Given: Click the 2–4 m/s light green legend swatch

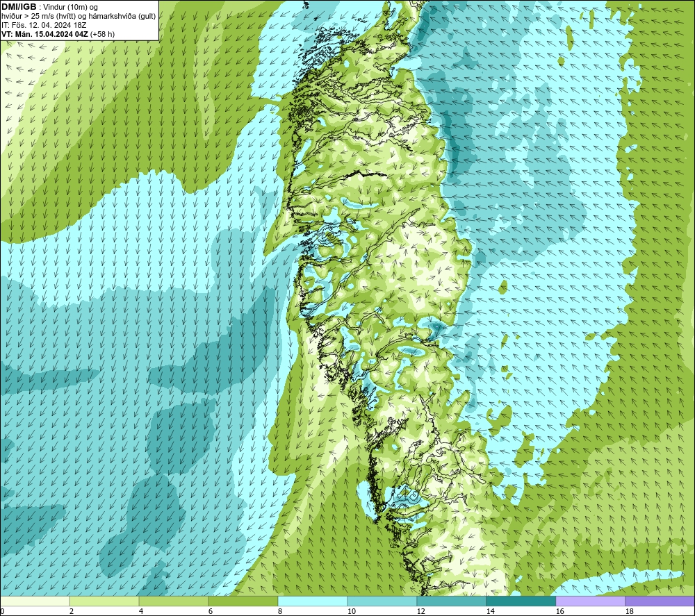Looking at the screenshot, I should 104,601.
